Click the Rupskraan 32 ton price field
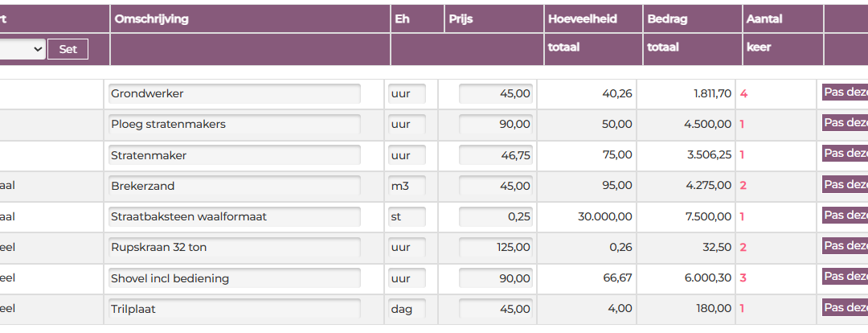Screen dimensions: 868x333 pyautogui.click(x=495, y=247)
